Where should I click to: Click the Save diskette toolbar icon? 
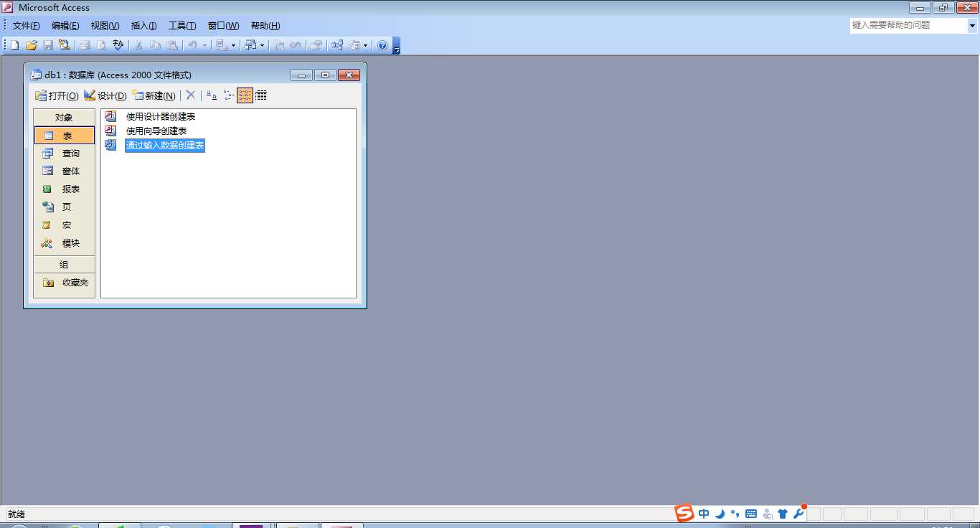[49, 45]
